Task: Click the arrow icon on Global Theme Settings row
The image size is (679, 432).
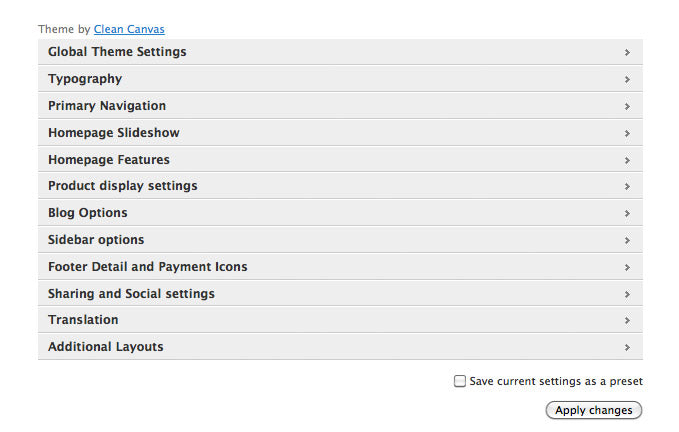Action: pos(627,52)
